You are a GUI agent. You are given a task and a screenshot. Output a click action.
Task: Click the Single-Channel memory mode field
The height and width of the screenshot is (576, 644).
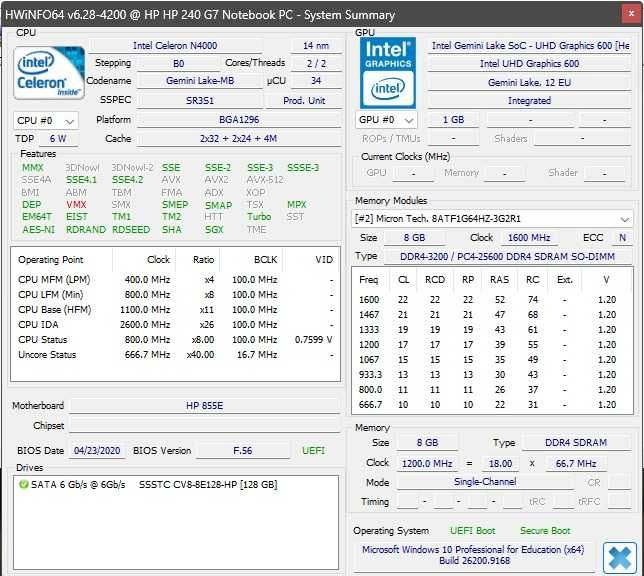coord(485,482)
